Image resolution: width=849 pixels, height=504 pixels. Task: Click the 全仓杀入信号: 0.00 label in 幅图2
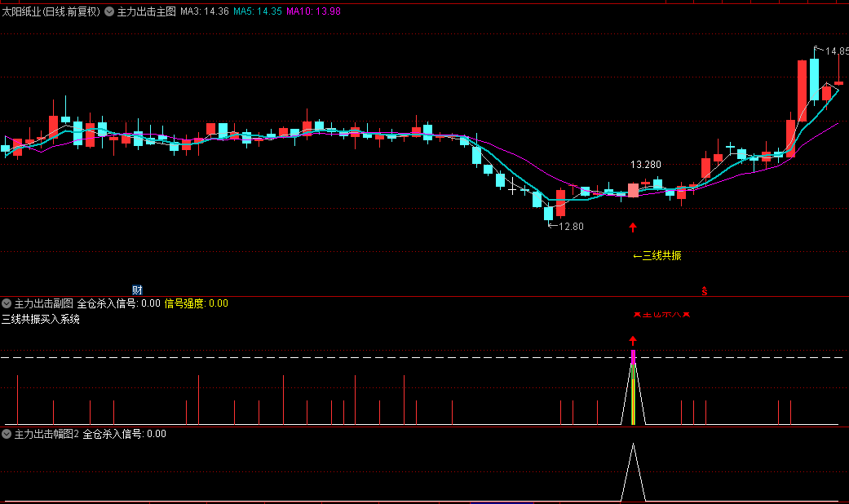tap(124, 434)
